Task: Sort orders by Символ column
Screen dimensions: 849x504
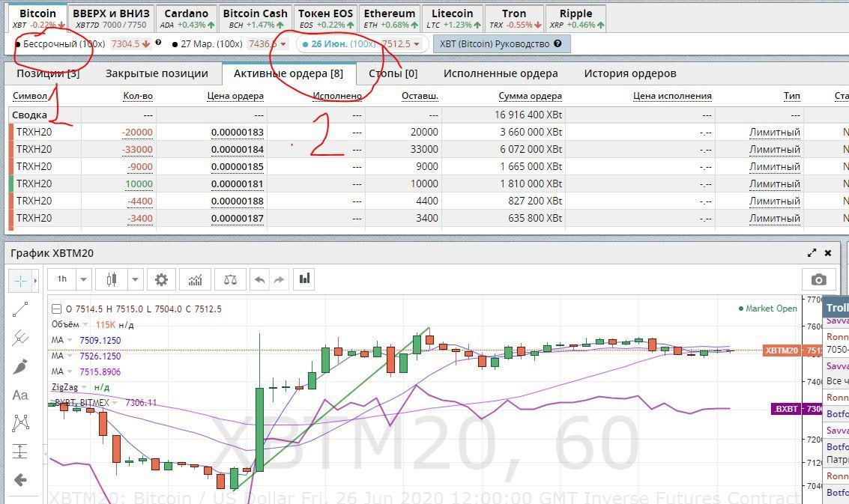Action: pyautogui.click(x=30, y=96)
